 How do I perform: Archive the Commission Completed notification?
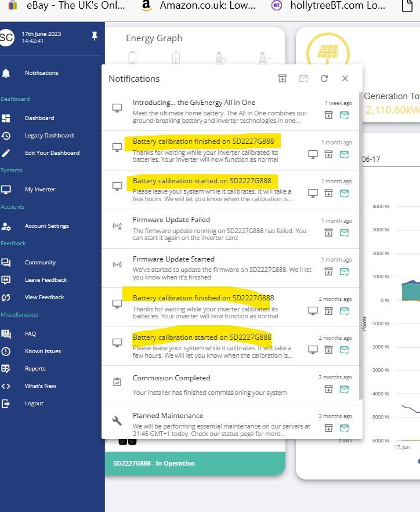(328, 389)
